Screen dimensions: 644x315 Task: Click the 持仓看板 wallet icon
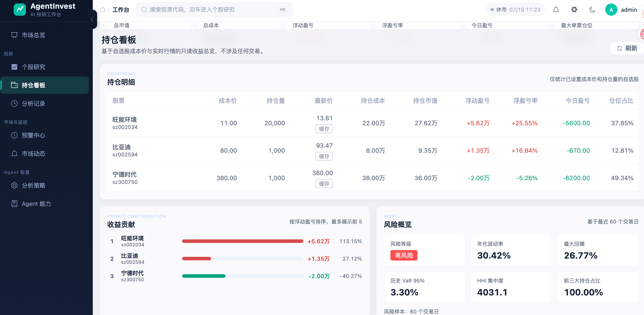pyautogui.click(x=14, y=85)
